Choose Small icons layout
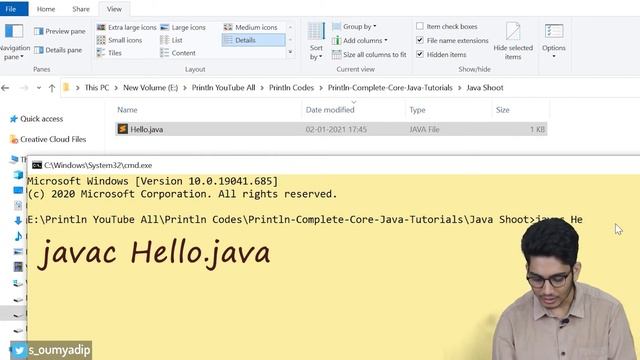 click(119, 40)
